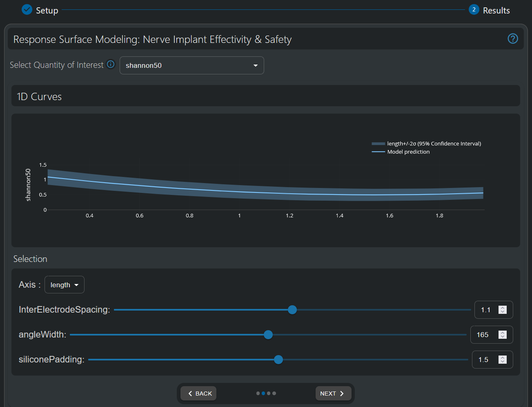Screen dimensions: 532x407
Task: Expand the shannon50 combo box arrow
Action: [x=255, y=65]
